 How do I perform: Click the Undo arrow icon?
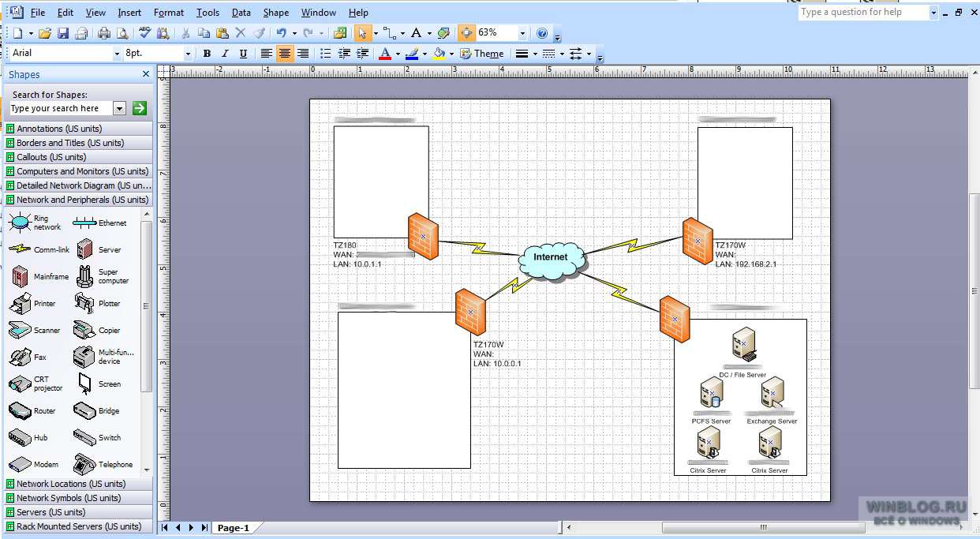tap(281, 33)
